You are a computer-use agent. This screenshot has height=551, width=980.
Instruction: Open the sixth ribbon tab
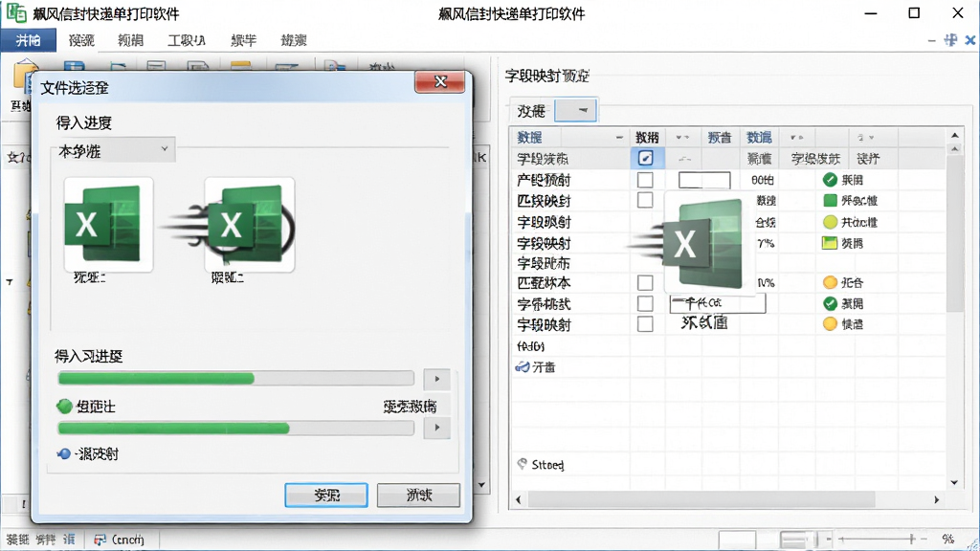(294, 40)
